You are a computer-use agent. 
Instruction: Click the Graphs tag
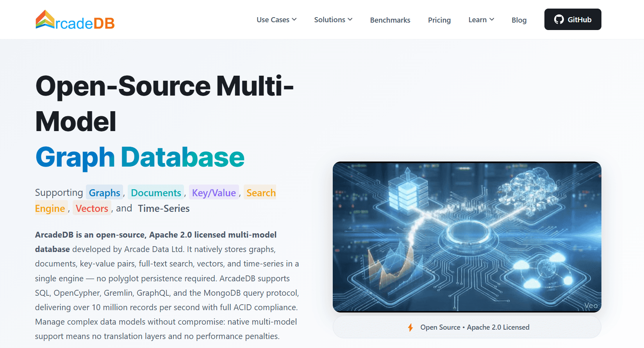(104, 193)
